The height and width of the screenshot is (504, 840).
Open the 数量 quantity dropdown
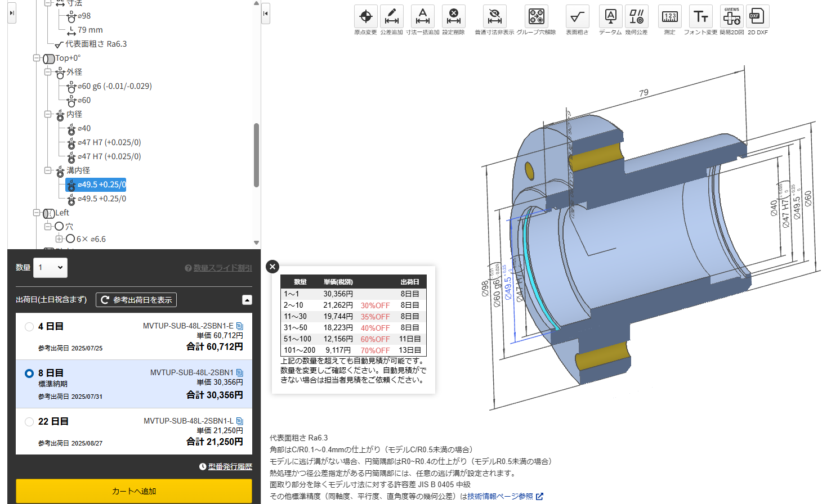click(51, 268)
